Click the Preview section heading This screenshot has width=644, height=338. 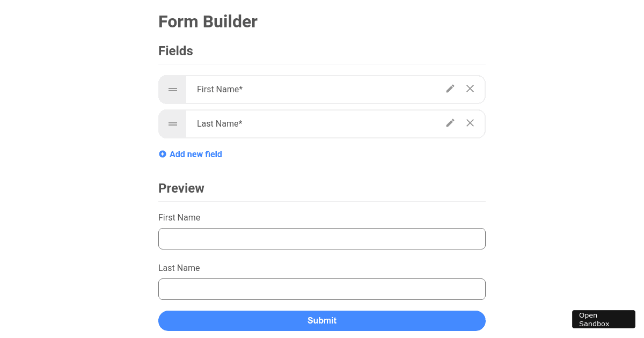point(181,188)
